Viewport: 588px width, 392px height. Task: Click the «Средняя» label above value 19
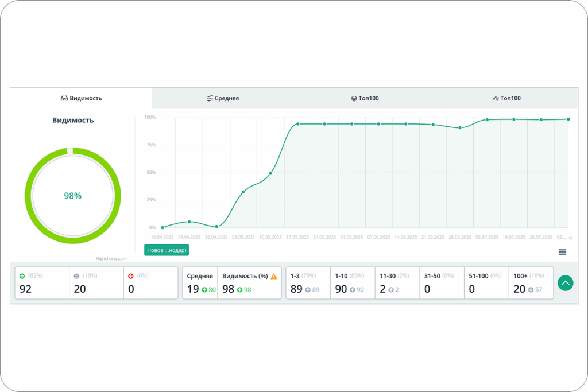(x=200, y=276)
